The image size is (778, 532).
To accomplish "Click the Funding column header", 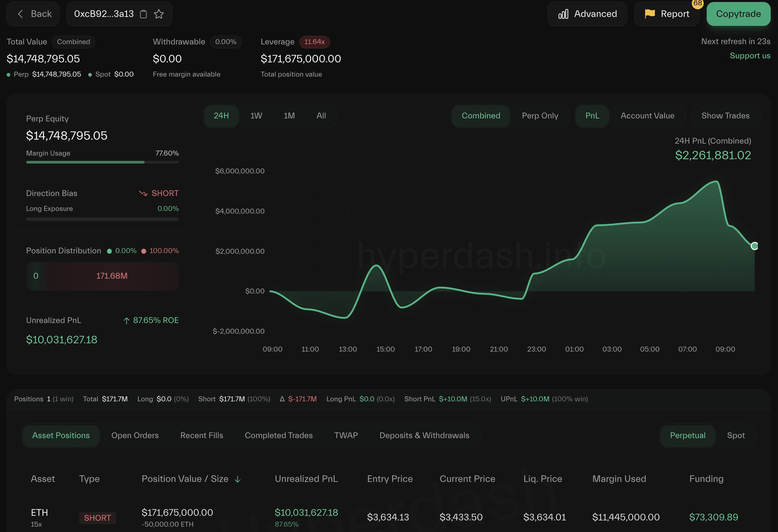I will (706, 479).
